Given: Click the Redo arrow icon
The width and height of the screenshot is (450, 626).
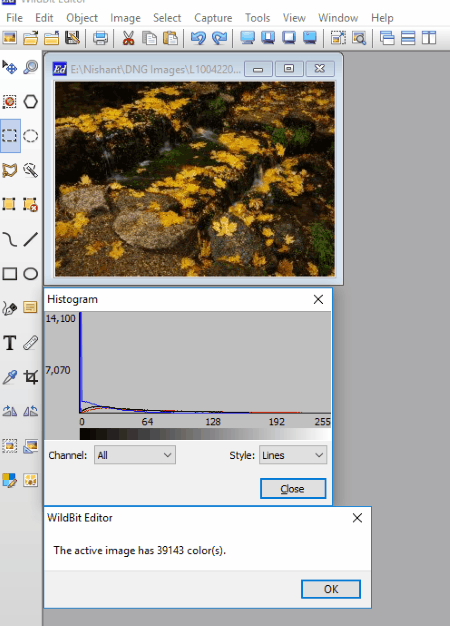Looking at the screenshot, I should pos(219,38).
